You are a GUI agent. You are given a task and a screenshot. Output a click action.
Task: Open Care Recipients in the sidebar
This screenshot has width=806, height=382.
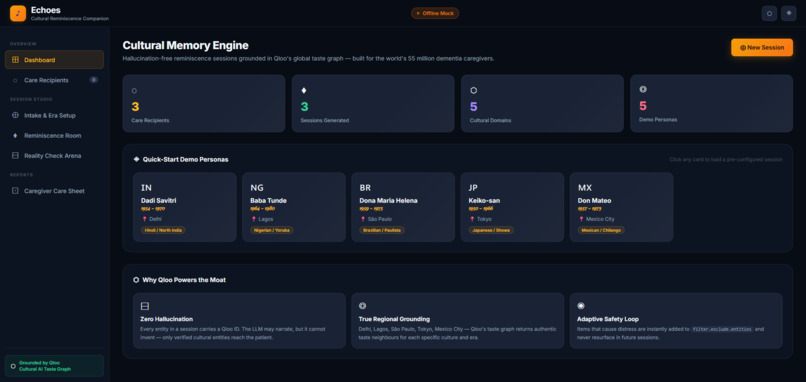[x=54, y=80]
